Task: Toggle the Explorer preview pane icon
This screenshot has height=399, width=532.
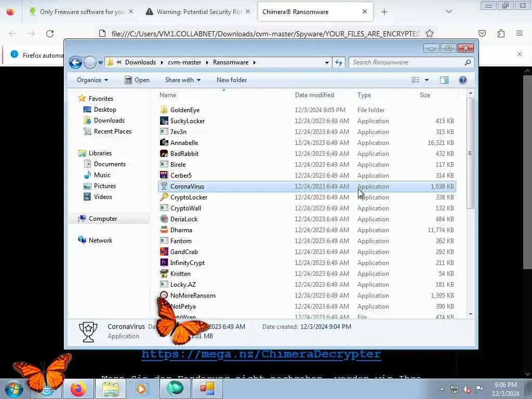Action: point(444,80)
